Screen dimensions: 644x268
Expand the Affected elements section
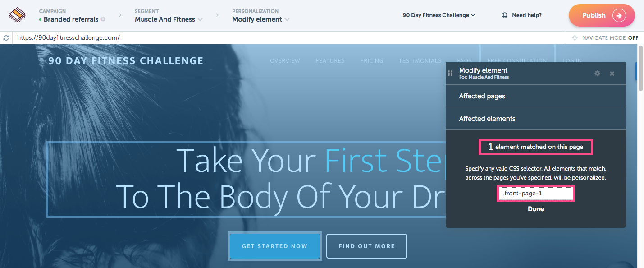coord(536,119)
